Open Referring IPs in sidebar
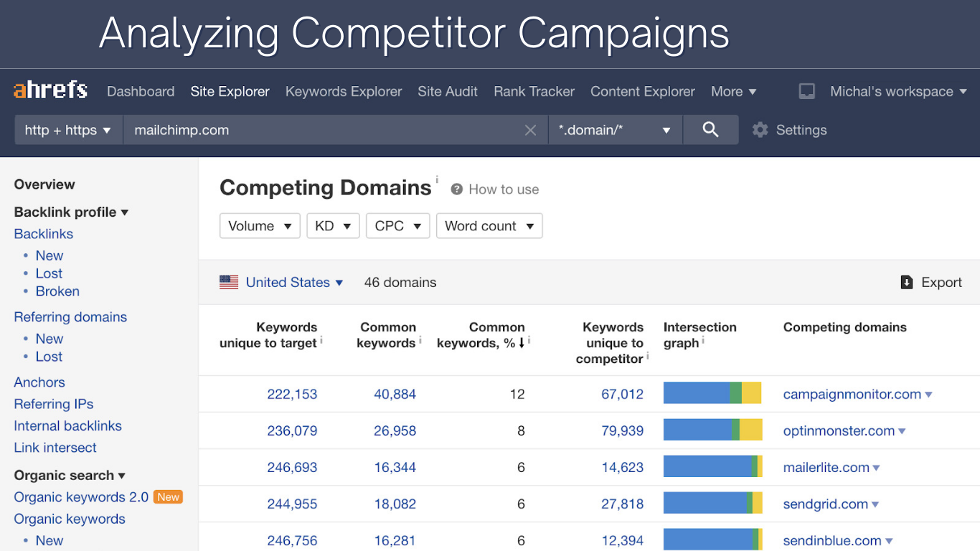The image size is (980, 551). pyautogui.click(x=54, y=404)
